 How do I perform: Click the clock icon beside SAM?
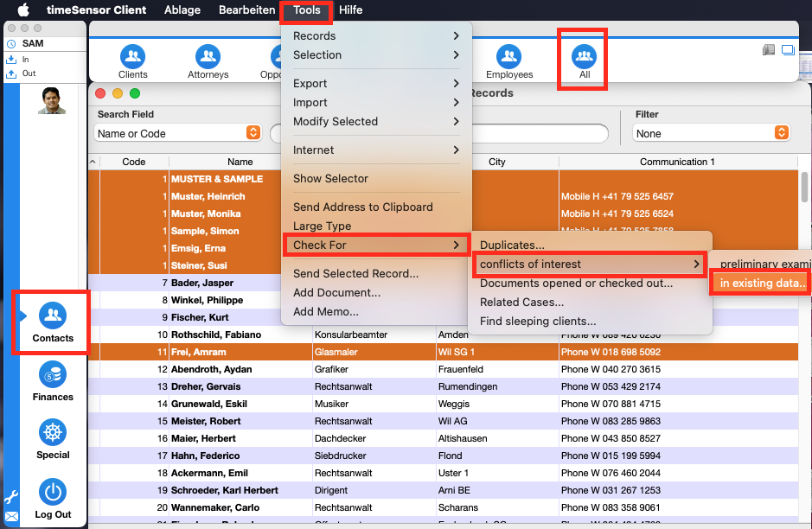click(11, 44)
